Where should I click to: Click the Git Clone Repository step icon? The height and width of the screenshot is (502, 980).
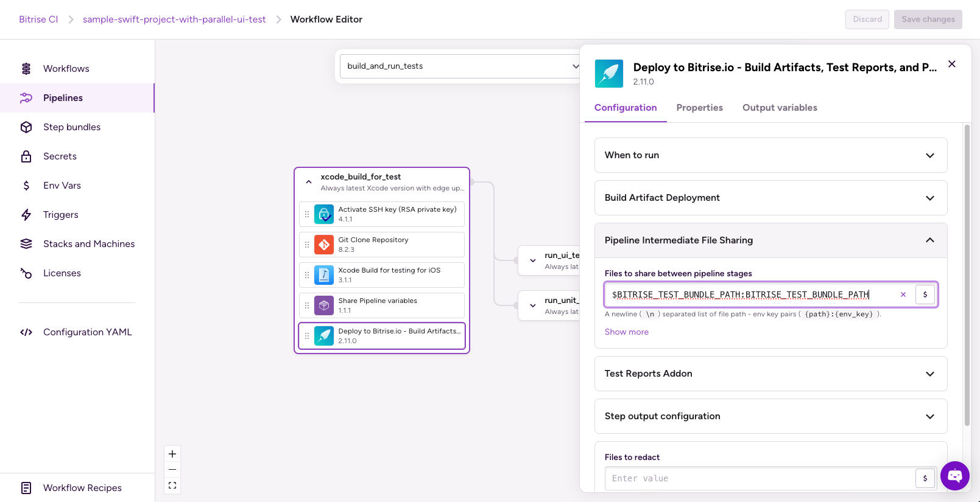point(324,245)
